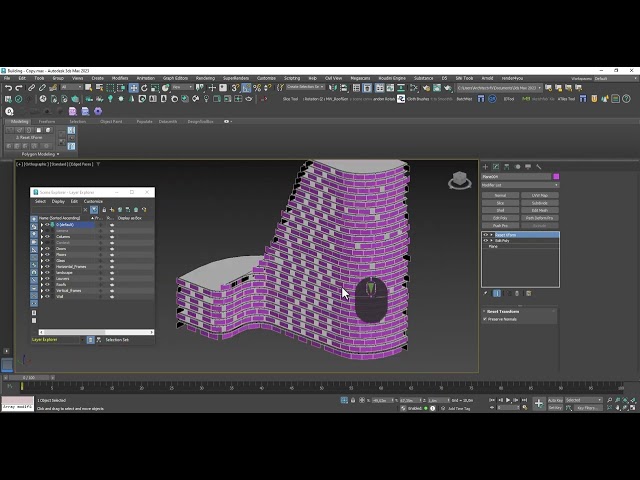Click Select by Name icon
The width and height of the screenshot is (640, 480).
click(99, 88)
